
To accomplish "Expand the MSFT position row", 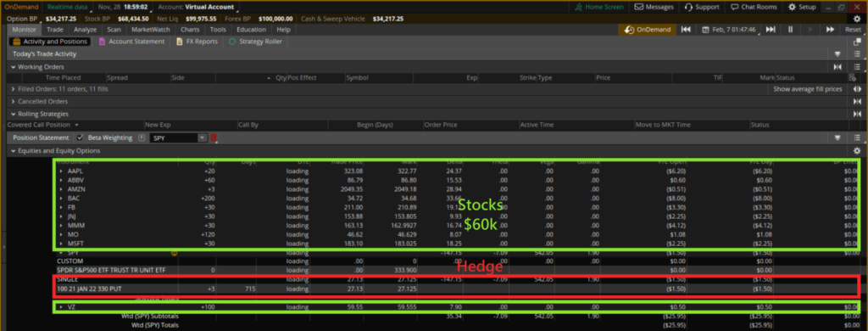I will pyautogui.click(x=61, y=244).
